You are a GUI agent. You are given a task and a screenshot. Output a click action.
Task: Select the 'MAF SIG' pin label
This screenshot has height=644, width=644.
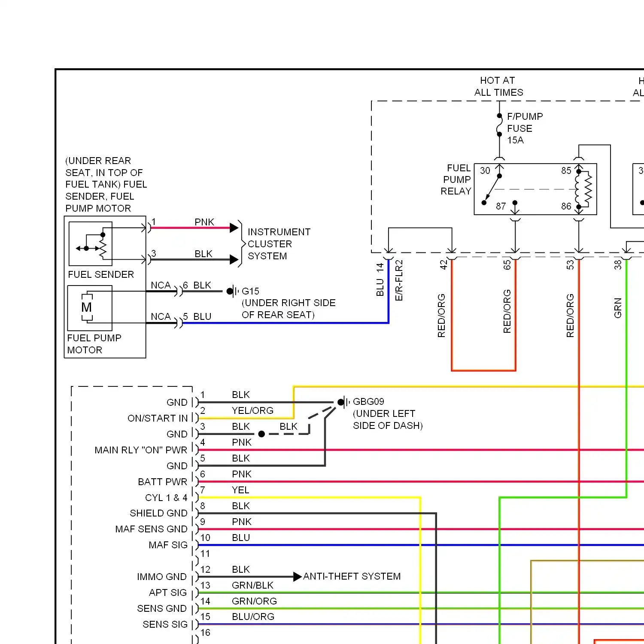tap(168, 545)
